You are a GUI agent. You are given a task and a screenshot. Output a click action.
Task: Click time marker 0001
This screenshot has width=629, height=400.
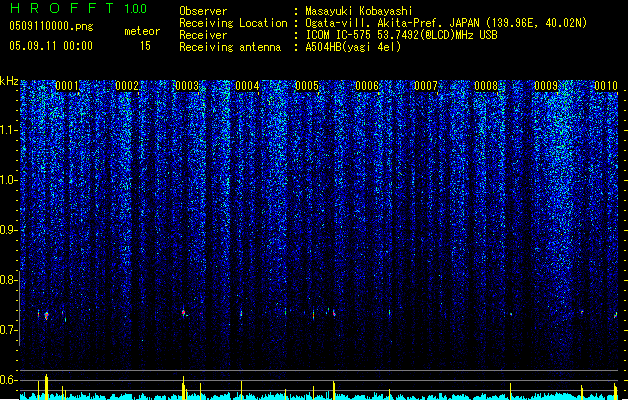(x=67, y=86)
